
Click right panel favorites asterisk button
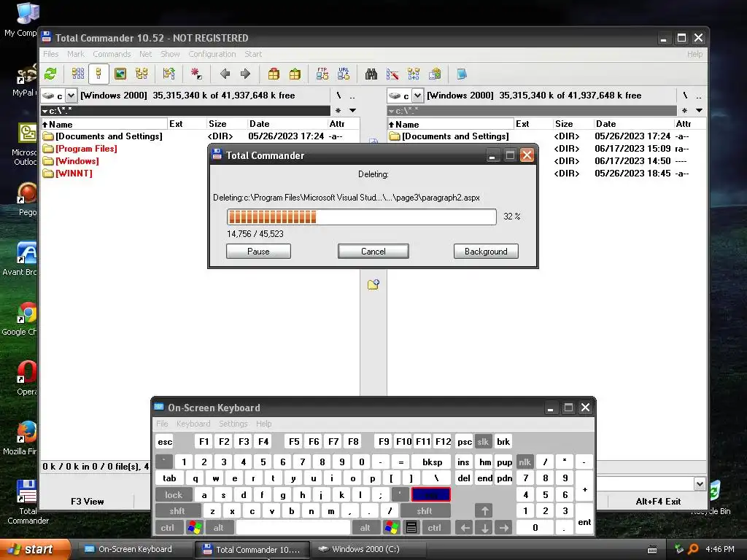tap(684, 111)
